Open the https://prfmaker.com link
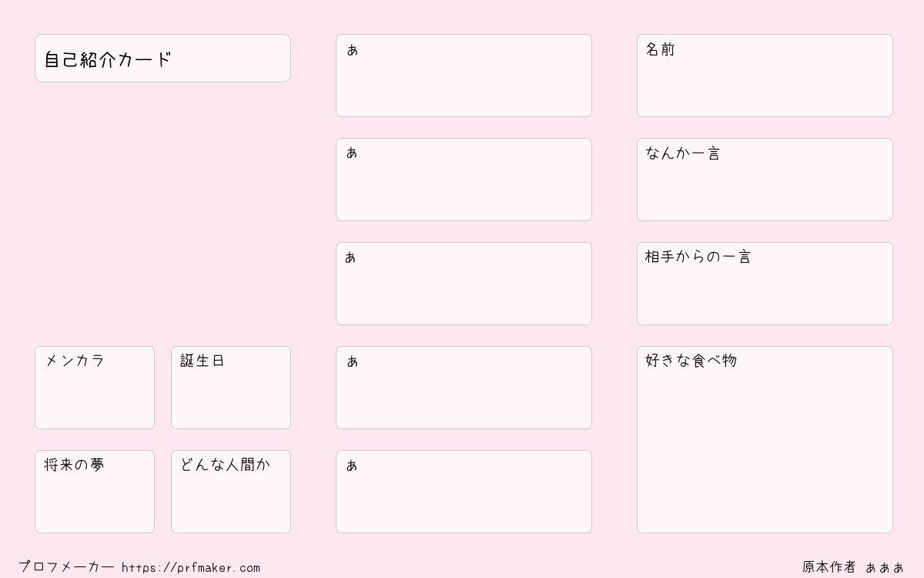The height and width of the screenshot is (578, 924). [191, 567]
